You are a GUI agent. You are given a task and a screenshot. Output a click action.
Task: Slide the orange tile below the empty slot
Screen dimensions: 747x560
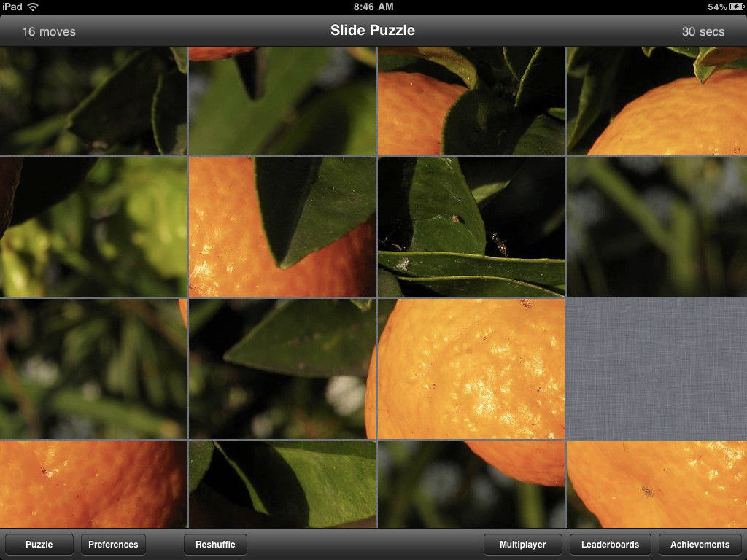pos(657,484)
